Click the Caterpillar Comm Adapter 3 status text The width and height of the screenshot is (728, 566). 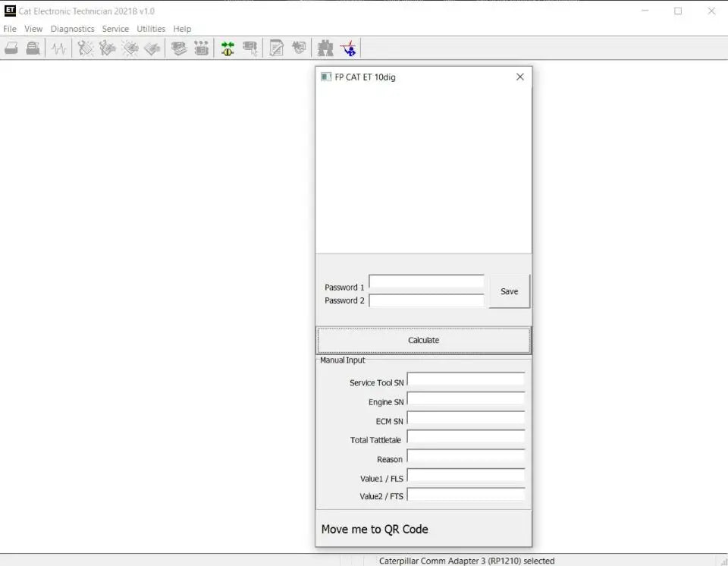point(466,561)
